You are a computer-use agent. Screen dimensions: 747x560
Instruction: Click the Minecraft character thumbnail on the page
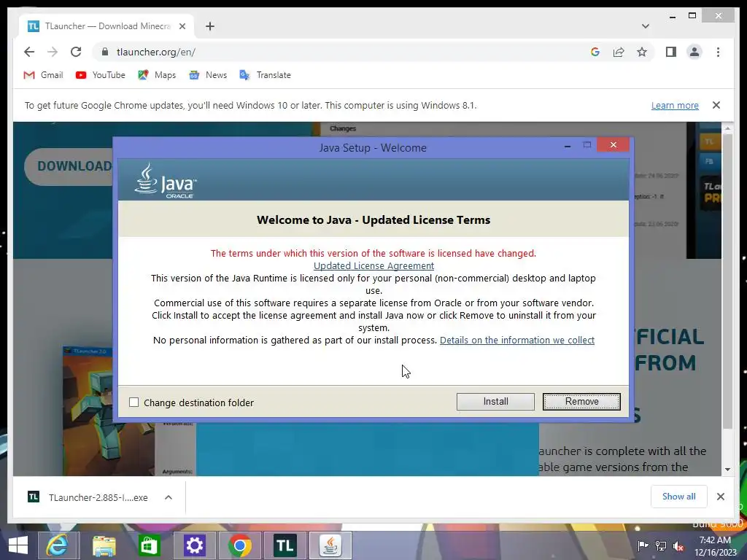coord(88,411)
